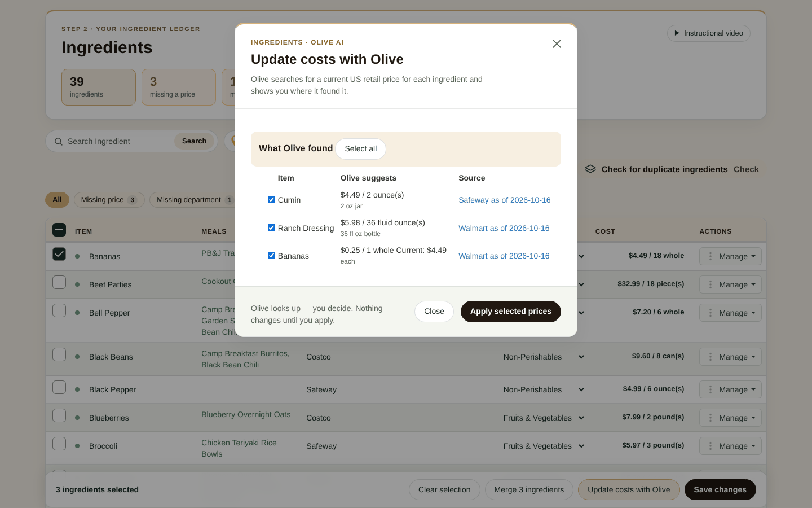Select the Black Beans row checkbox
812x508 pixels.
59,354
